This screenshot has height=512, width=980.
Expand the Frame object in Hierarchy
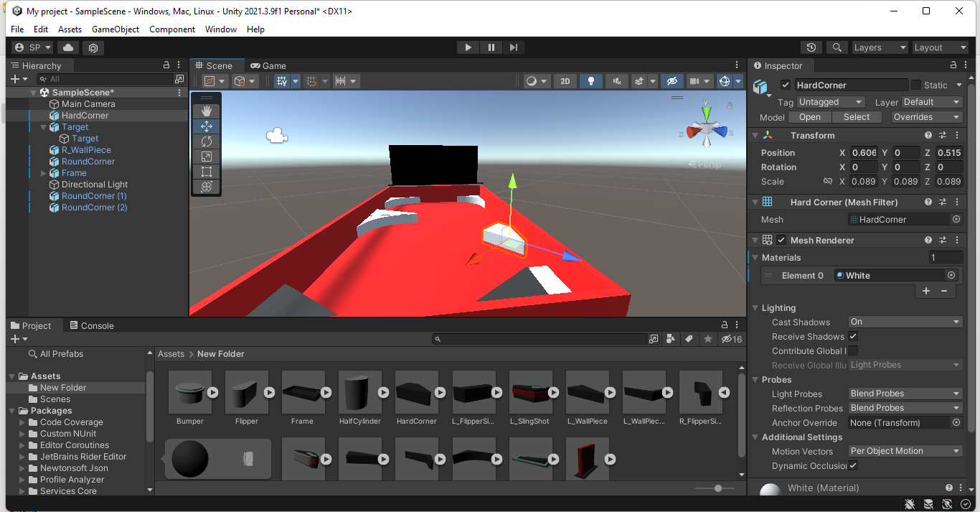[x=44, y=173]
